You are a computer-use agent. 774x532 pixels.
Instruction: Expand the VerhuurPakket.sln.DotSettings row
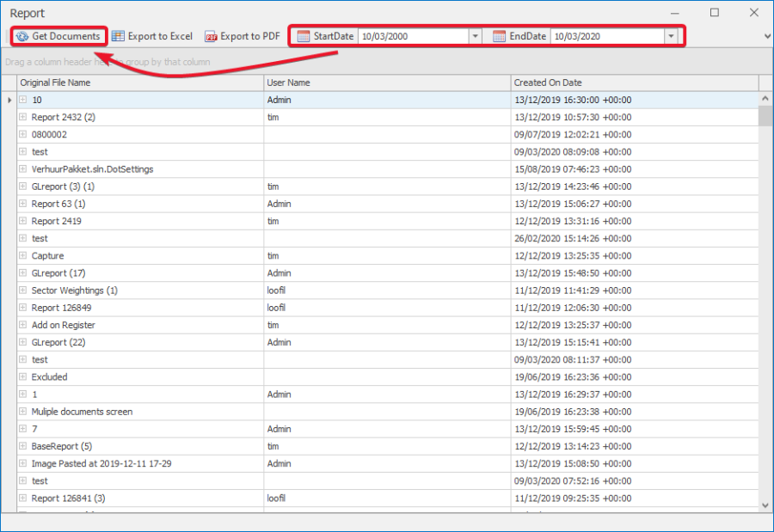point(23,169)
